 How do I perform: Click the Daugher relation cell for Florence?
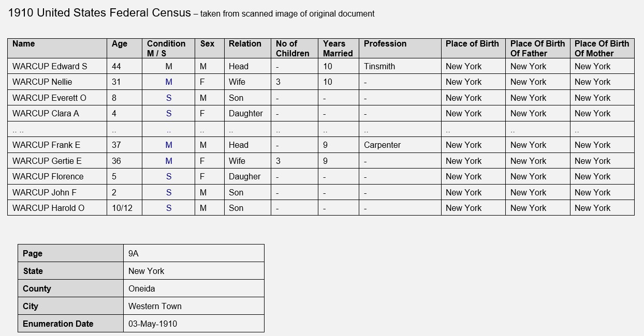[247, 176]
